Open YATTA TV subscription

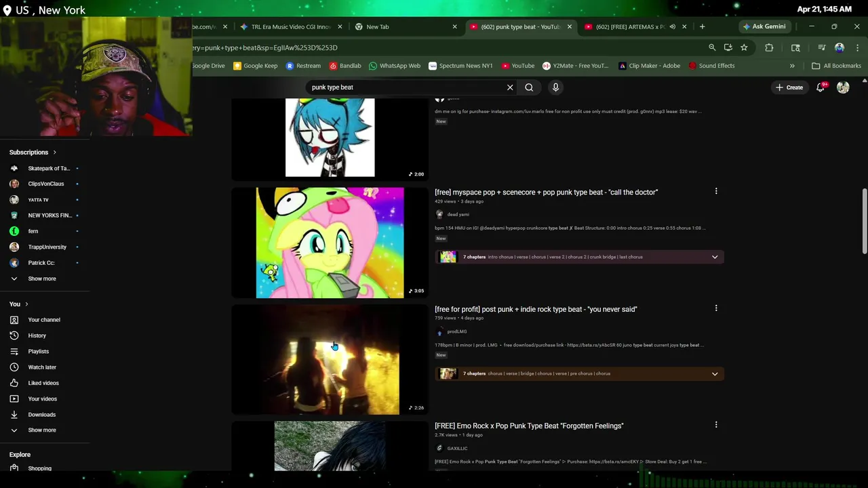pyautogui.click(x=45, y=200)
